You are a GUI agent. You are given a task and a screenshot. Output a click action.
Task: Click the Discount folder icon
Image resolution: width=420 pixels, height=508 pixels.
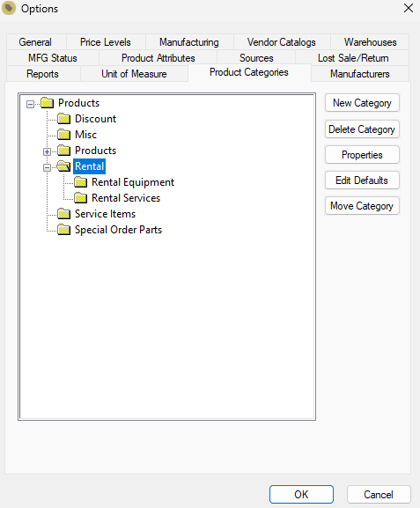pyautogui.click(x=64, y=119)
